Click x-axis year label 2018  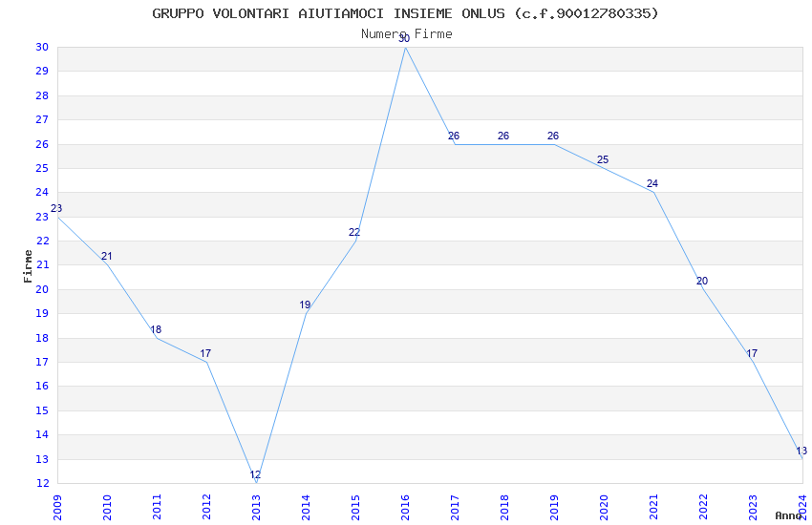(504, 507)
